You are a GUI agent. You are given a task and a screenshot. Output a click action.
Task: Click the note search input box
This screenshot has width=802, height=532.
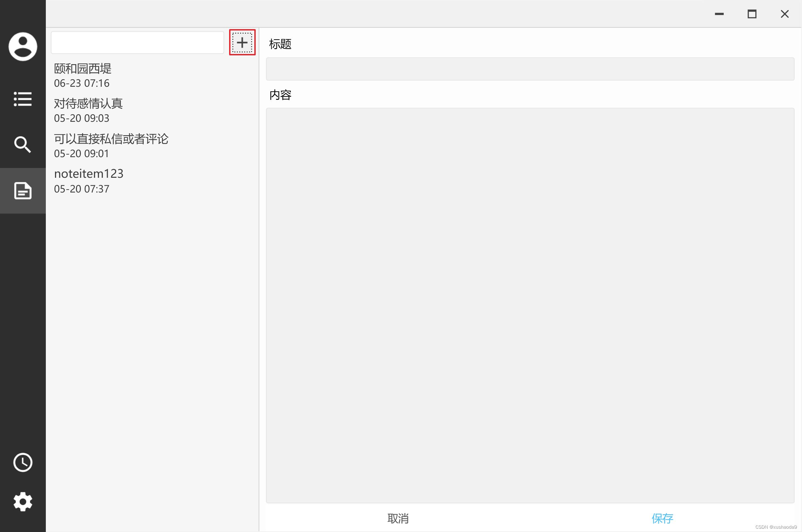[x=137, y=43]
